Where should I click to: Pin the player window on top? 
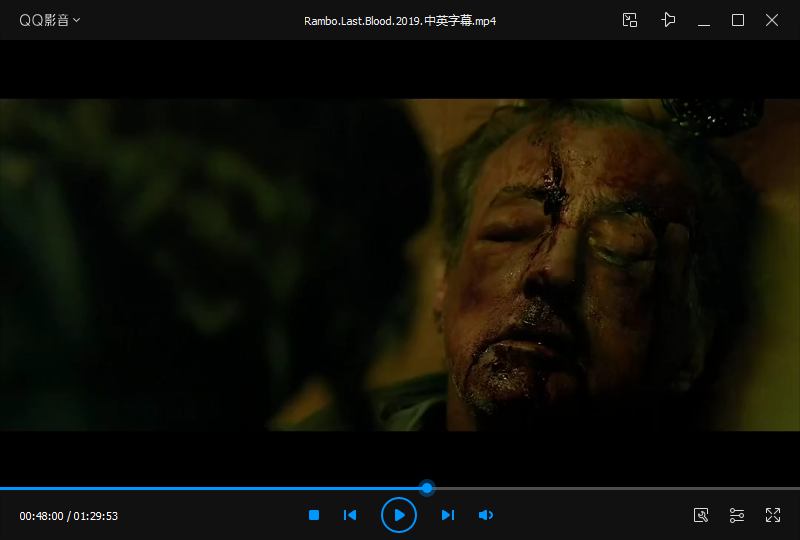[x=668, y=20]
